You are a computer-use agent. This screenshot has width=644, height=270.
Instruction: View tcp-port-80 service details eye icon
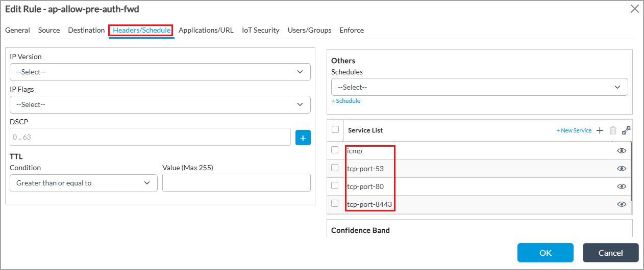[622, 186]
